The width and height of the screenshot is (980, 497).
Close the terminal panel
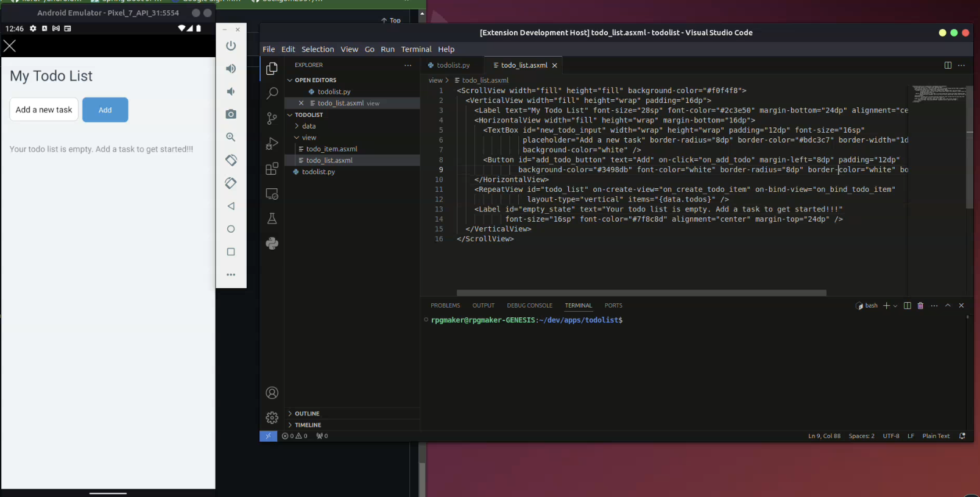click(961, 306)
